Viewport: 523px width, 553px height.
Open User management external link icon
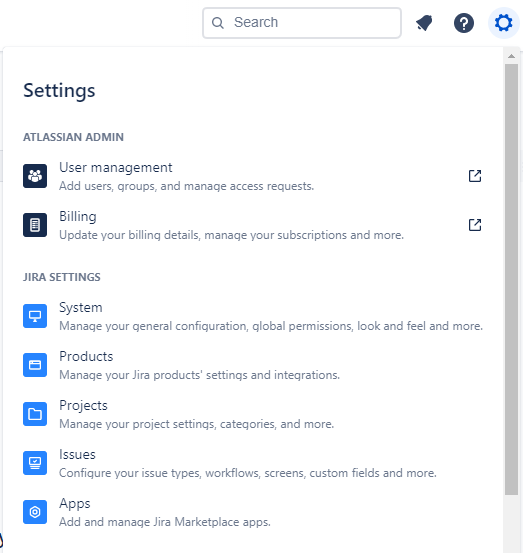pos(475,176)
